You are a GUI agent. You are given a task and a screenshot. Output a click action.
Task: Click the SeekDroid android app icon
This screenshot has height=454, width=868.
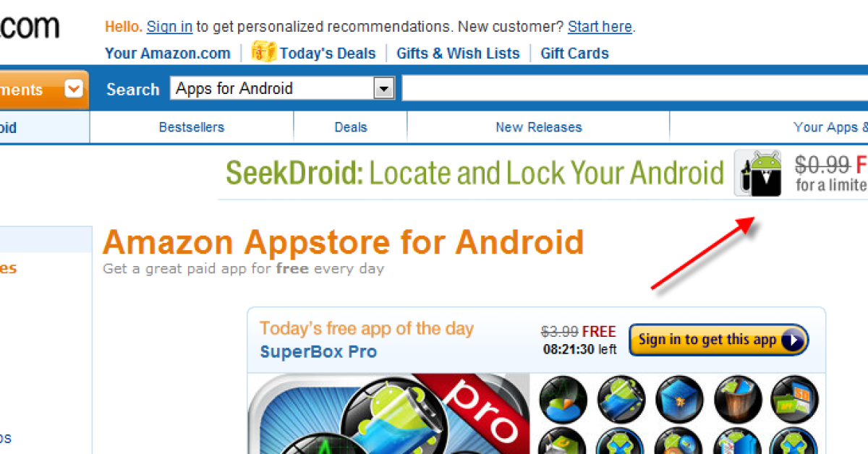pyautogui.click(x=758, y=174)
